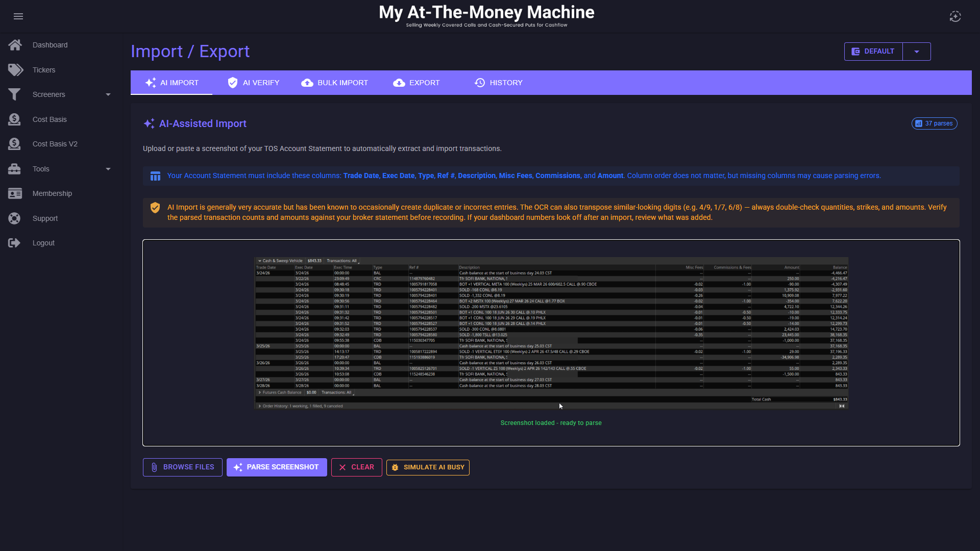Image resolution: width=980 pixels, height=551 pixels.
Task: Open the History tab
Action: coord(498,83)
